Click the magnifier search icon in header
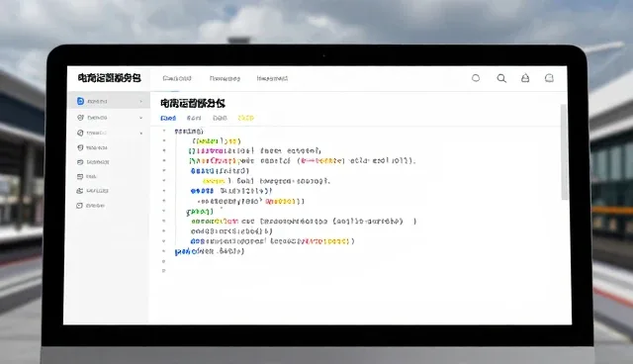Screen dimensions: 633x364 pyautogui.click(x=501, y=78)
